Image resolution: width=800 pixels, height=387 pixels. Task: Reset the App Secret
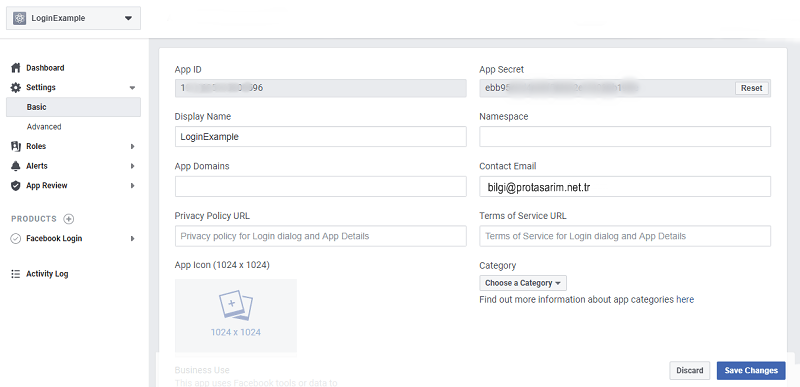(752, 88)
